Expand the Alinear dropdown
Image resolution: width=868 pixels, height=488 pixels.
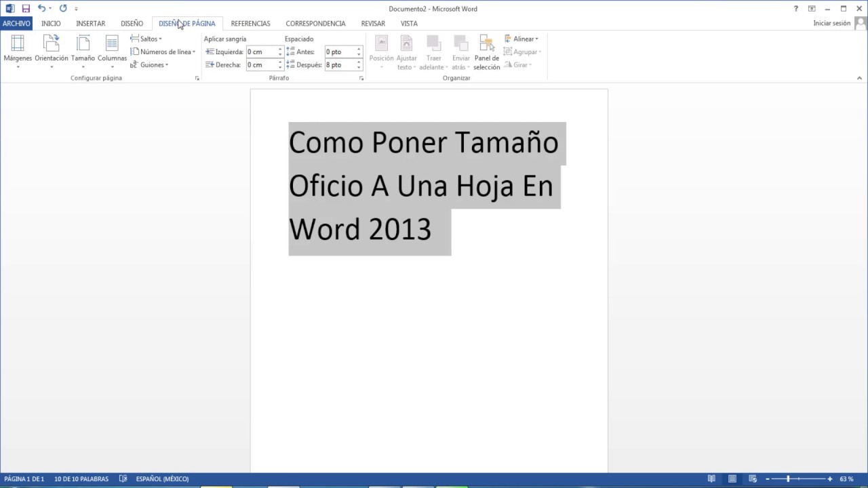521,39
